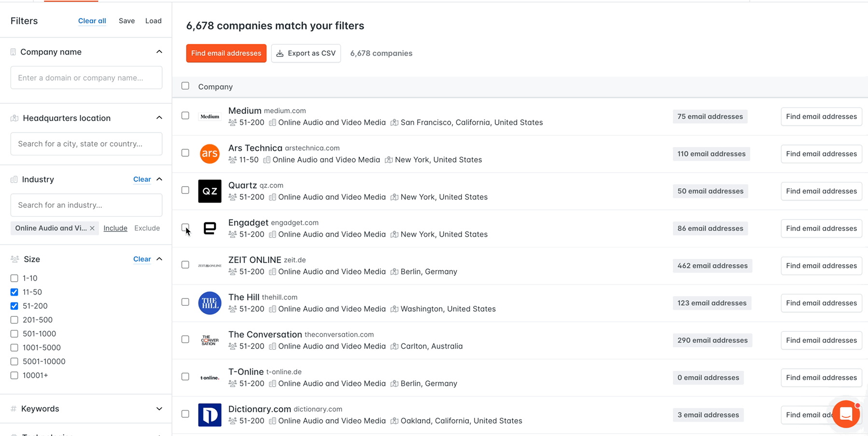Collapse the Headquarters location section
This screenshot has height=436, width=868.
point(159,118)
